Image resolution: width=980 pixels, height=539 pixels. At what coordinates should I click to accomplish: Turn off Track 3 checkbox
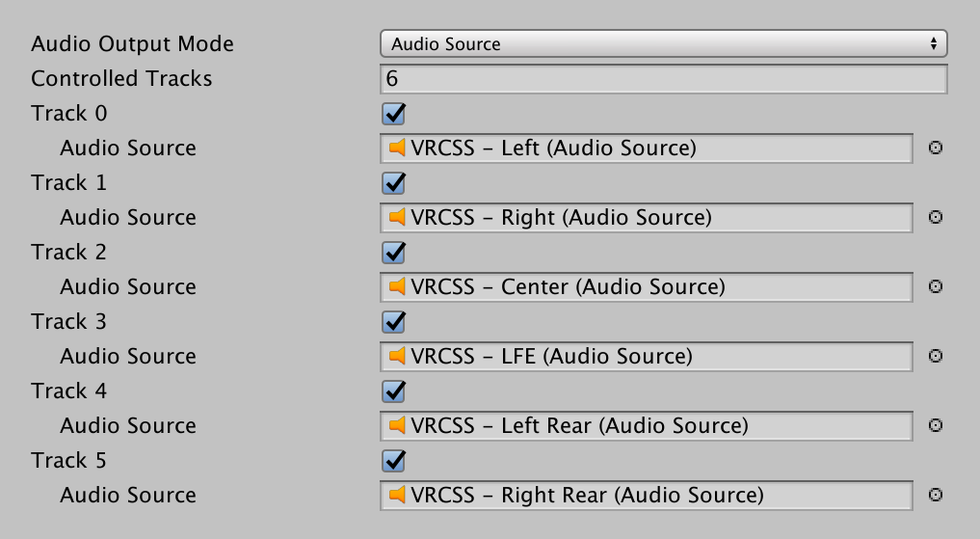pyautogui.click(x=394, y=322)
